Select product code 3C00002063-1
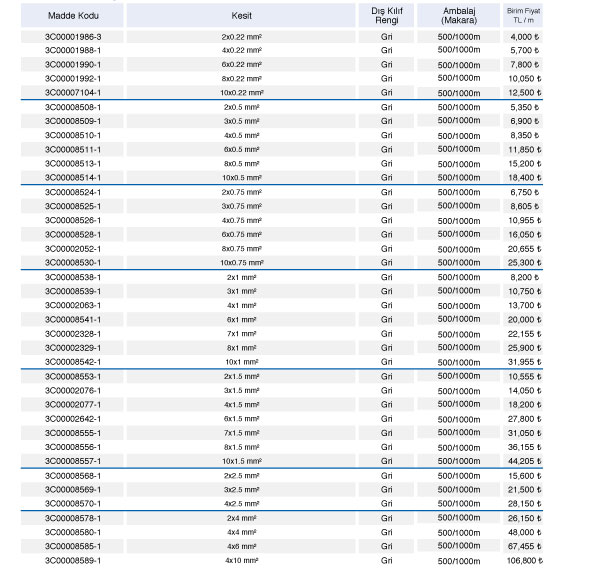The width and height of the screenshot is (595, 580). coord(73,306)
